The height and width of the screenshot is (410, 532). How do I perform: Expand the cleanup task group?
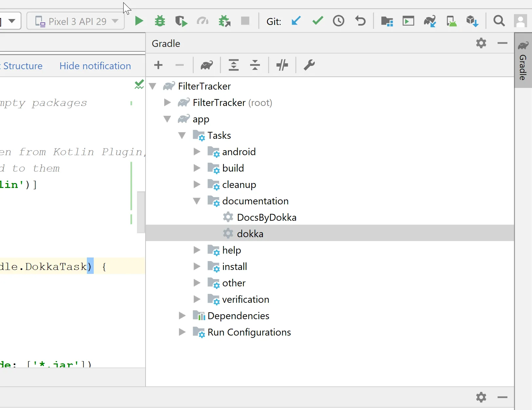tap(197, 184)
